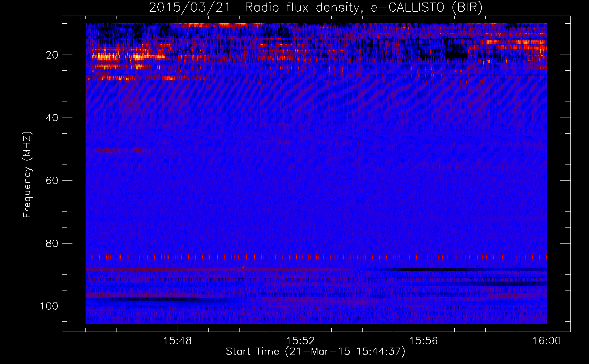This screenshot has width=589, height=364.
Task: Click the 20 MHz frequency tick label
Action: pyautogui.click(x=52, y=55)
